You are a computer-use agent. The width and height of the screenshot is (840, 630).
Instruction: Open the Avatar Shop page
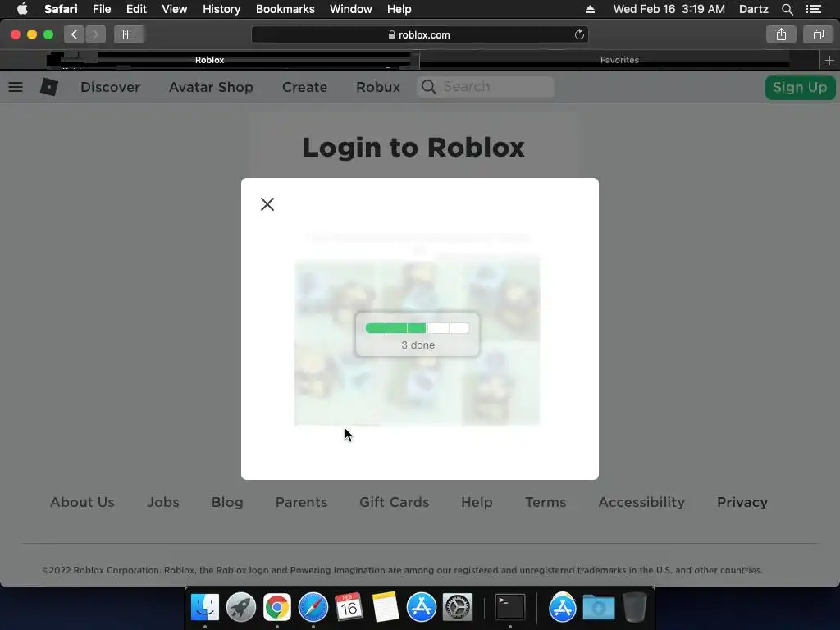211,87
